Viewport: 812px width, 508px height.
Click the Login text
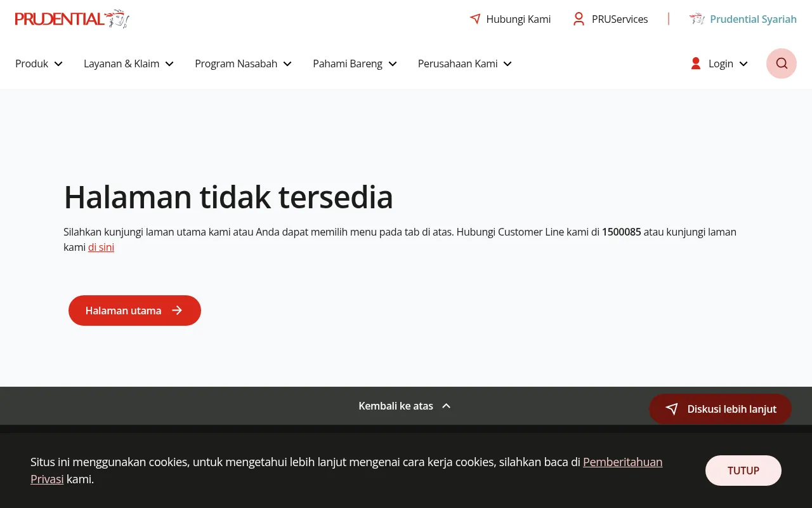(x=721, y=63)
